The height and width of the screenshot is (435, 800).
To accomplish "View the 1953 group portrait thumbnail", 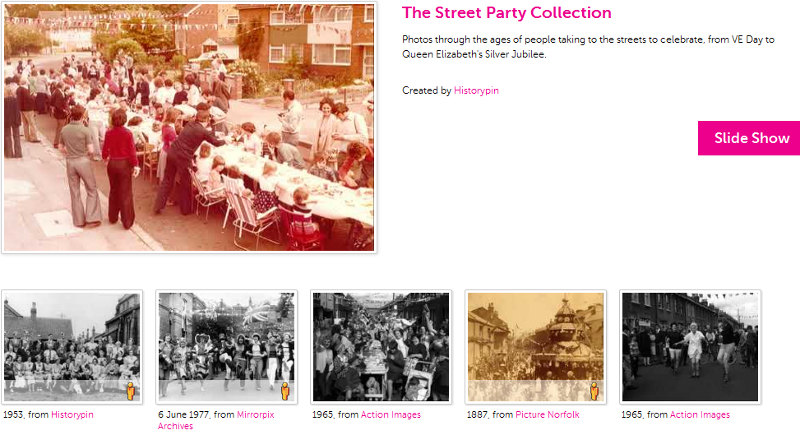I will [x=72, y=347].
